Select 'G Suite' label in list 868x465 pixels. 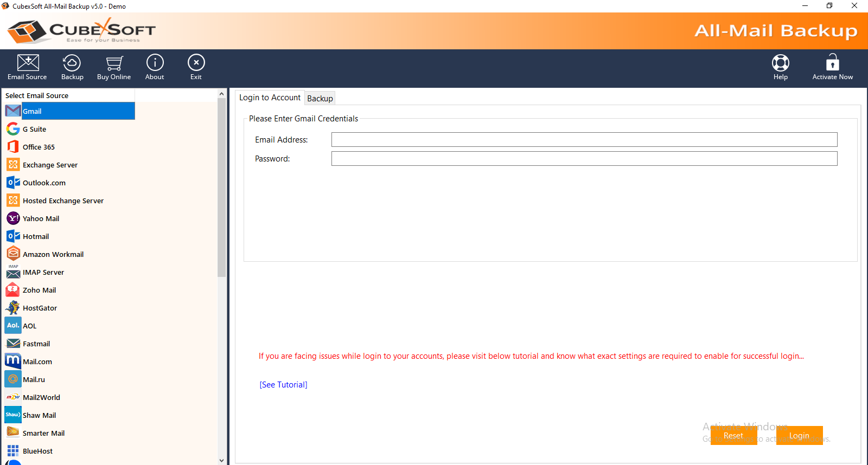point(34,130)
